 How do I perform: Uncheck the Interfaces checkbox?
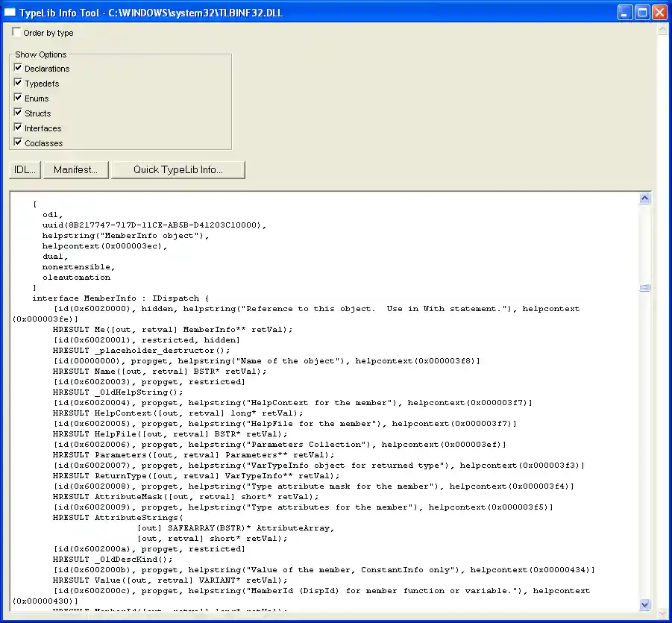(18, 128)
